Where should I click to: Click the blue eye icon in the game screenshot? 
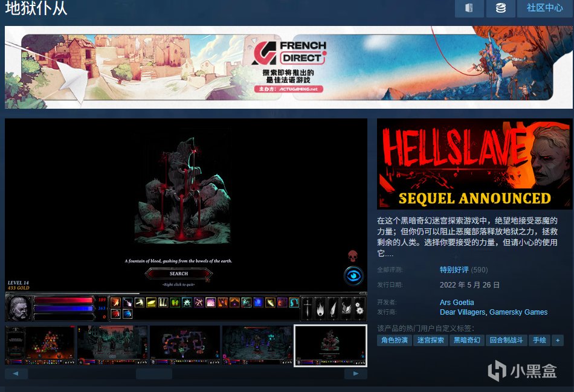click(x=353, y=275)
